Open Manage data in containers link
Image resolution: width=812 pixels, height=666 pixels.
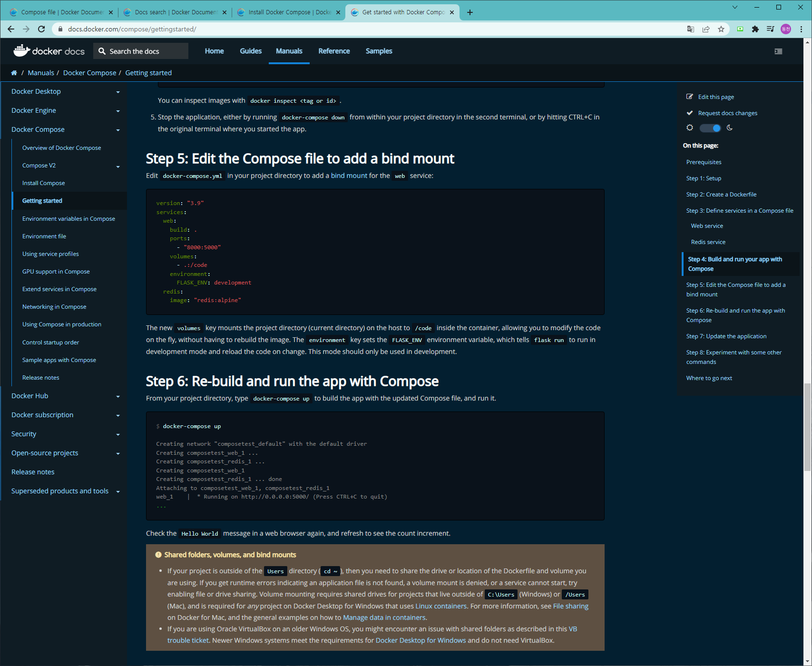point(384,617)
